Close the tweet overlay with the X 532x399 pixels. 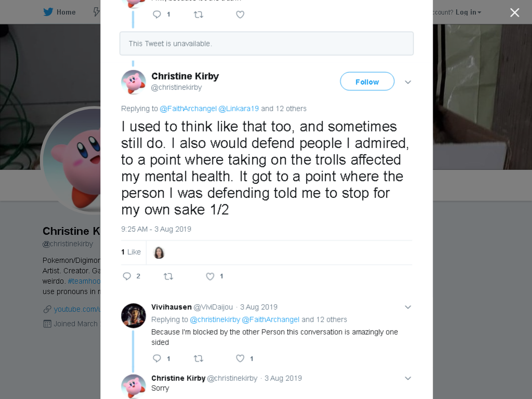coord(515,12)
